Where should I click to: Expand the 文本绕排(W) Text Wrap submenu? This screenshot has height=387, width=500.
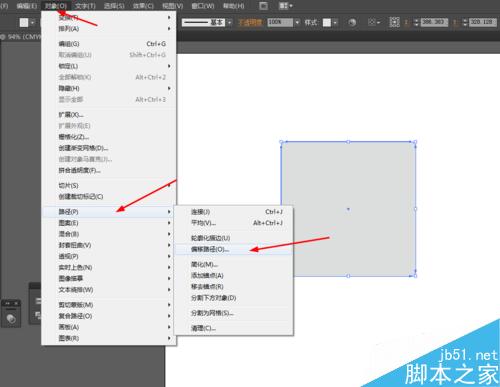(x=109, y=290)
